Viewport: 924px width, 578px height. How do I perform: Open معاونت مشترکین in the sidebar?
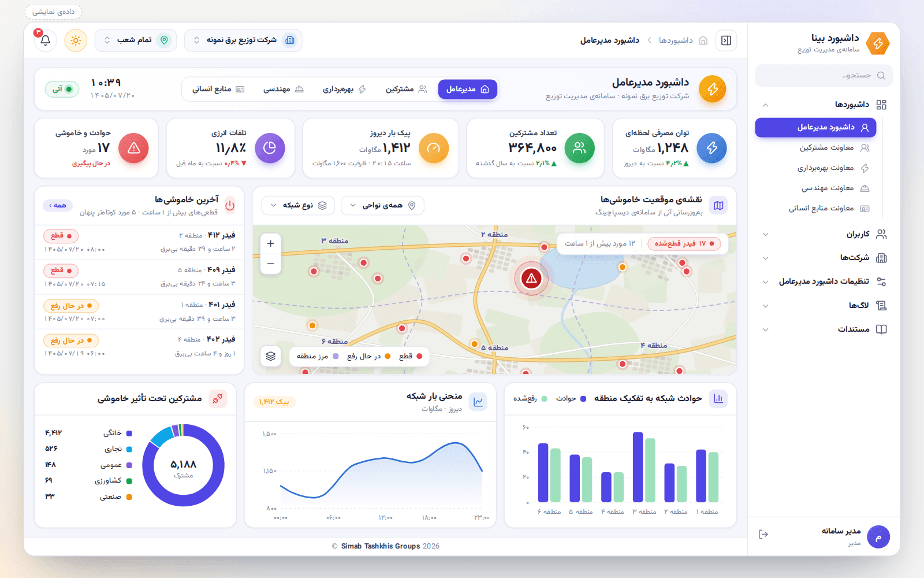pos(815,147)
